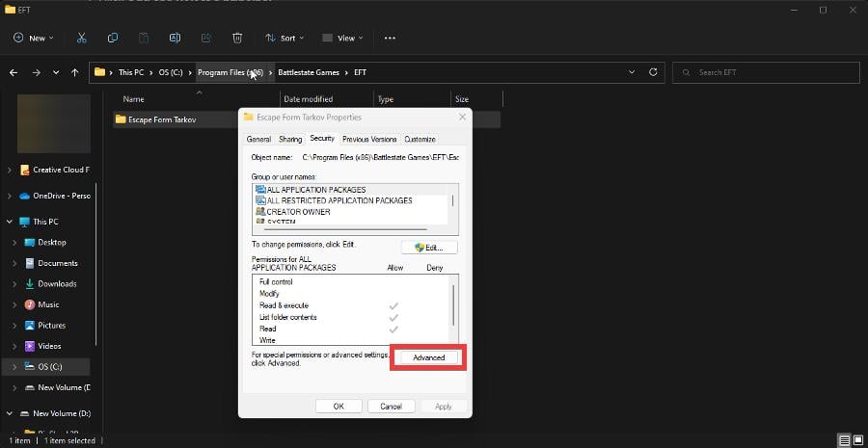This screenshot has width=868, height=448.
Task: Open the address bar history dropdown
Action: tap(632, 72)
